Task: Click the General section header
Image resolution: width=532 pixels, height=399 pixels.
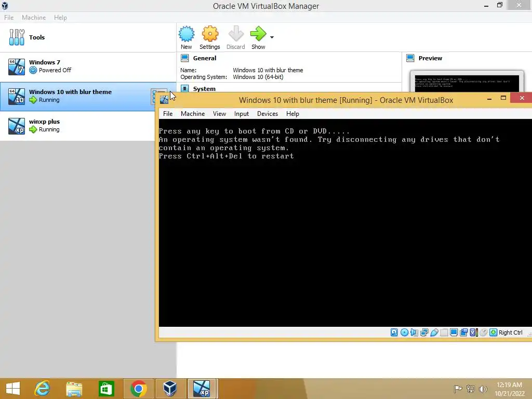Action: click(x=205, y=58)
